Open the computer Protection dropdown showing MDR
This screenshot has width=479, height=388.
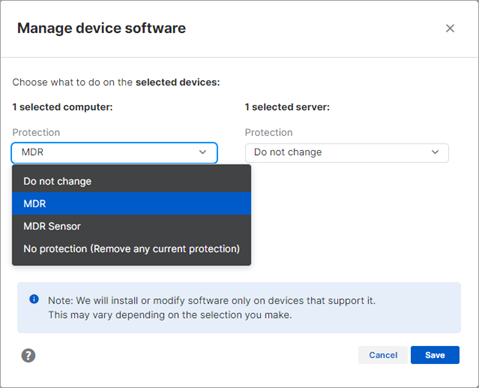click(114, 153)
